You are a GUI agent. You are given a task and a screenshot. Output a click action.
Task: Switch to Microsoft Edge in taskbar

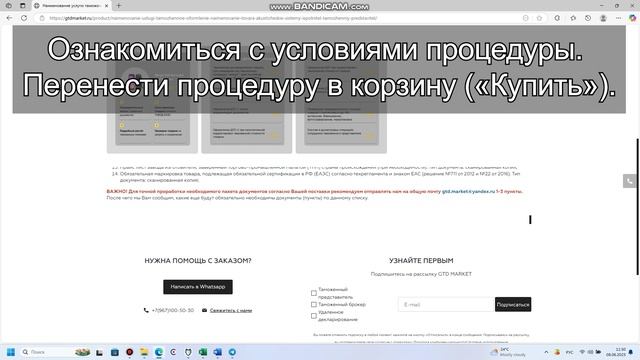159,352
